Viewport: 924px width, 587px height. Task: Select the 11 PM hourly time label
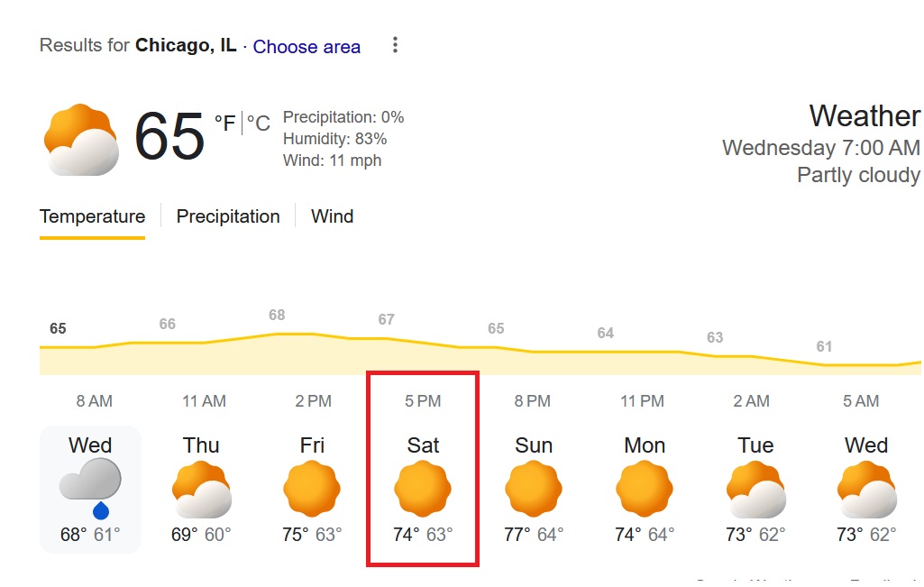click(642, 401)
